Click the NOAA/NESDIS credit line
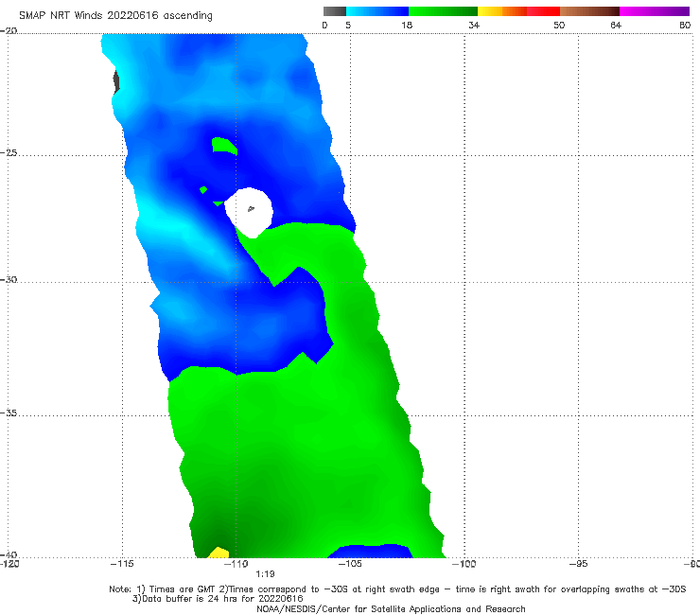Screen dimensions: 700x615 391,608
